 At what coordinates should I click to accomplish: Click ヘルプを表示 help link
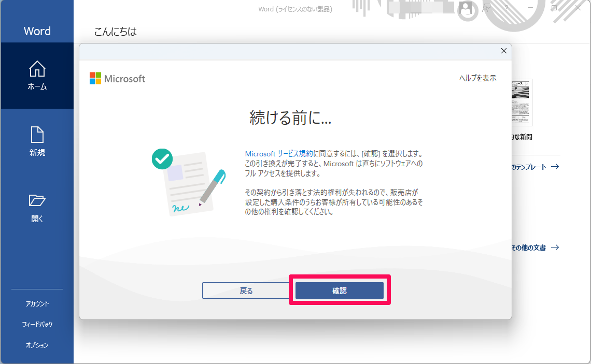477,78
